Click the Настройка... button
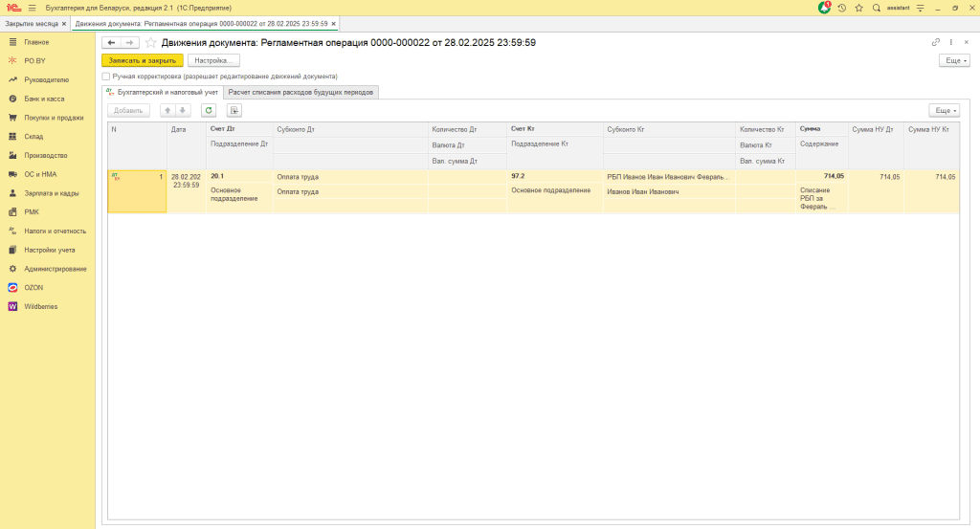This screenshot has height=529, width=980. (213, 60)
